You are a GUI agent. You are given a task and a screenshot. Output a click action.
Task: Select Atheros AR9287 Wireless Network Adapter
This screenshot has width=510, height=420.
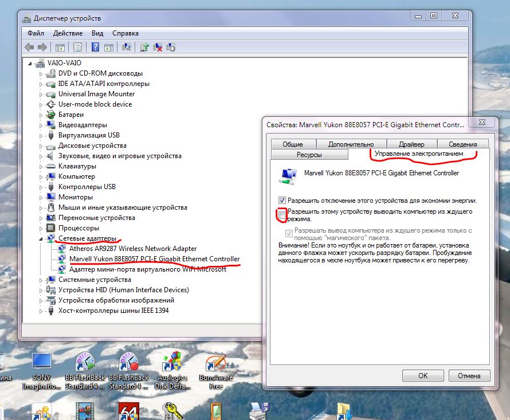(x=132, y=249)
